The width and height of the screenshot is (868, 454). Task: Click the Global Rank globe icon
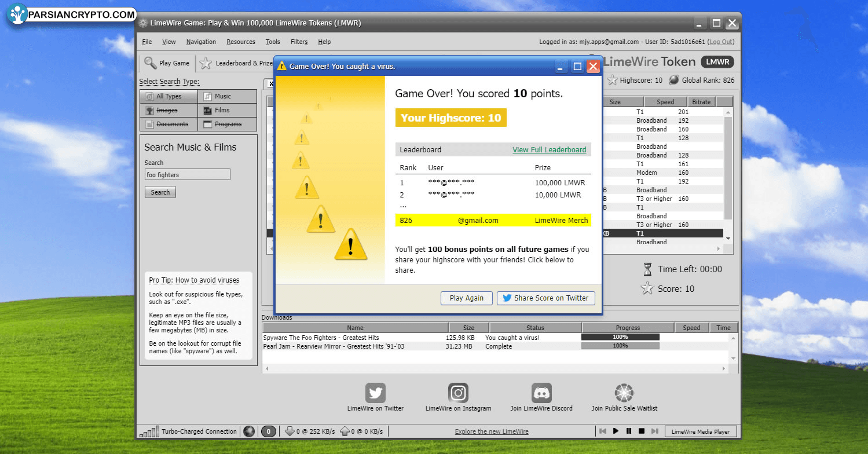click(x=674, y=80)
